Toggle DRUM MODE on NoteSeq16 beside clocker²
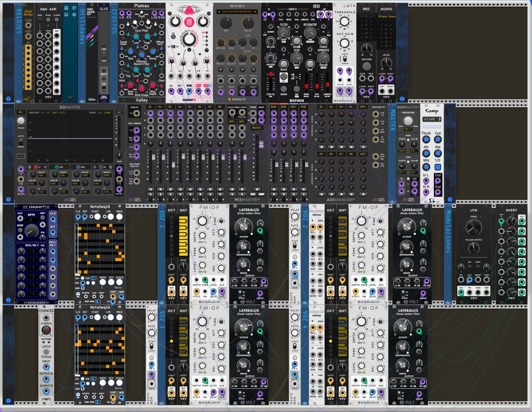The height and width of the screenshot is (412, 532). pos(98,301)
